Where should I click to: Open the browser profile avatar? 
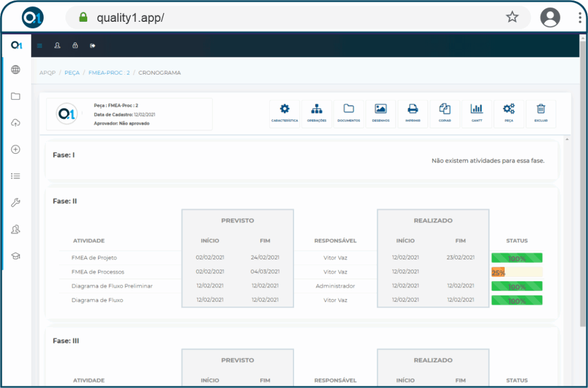tap(550, 17)
